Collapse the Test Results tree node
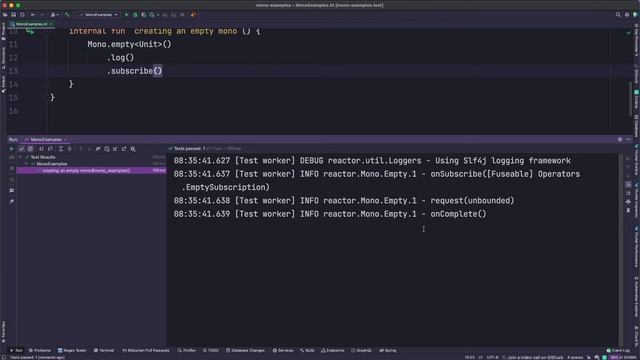Screen dimensions: 640x360 pos(20,157)
